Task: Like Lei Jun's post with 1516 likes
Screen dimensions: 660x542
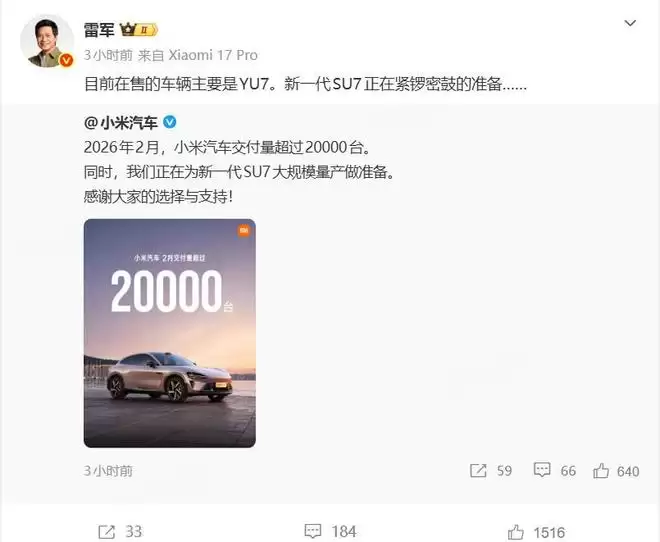Action: [x=536, y=532]
